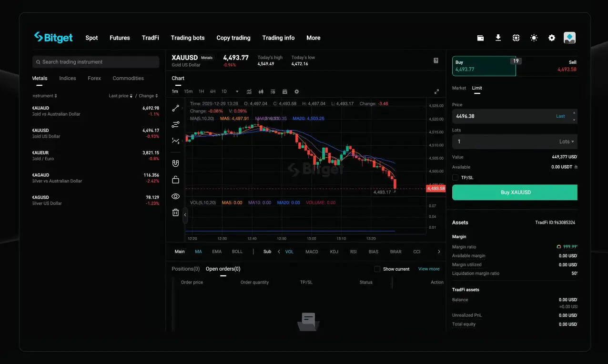Sort by Change column
The width and height of the screenshot is (608, 364).
point(148,96)
